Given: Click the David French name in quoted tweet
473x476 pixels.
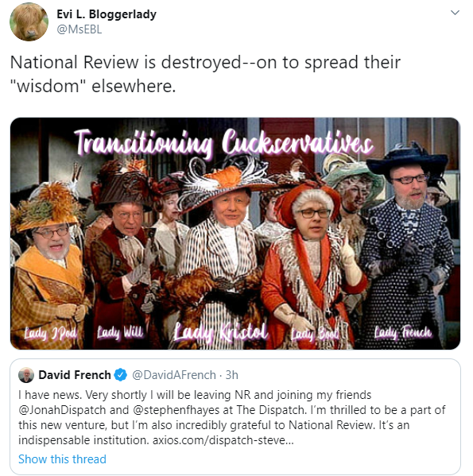Looking at the screenshot, I should [x=75, y=375].
